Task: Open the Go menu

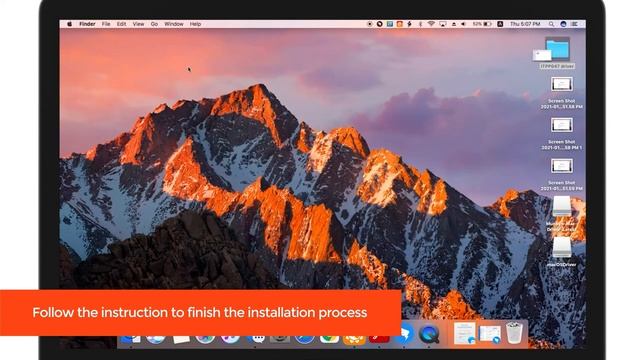Action: [154, 24]
